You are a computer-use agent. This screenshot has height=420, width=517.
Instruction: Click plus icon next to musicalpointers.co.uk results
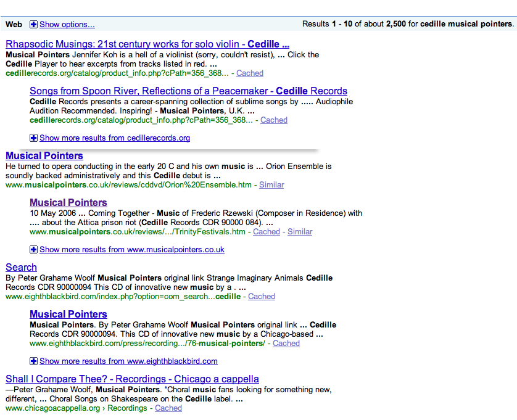tap(34, 250)
